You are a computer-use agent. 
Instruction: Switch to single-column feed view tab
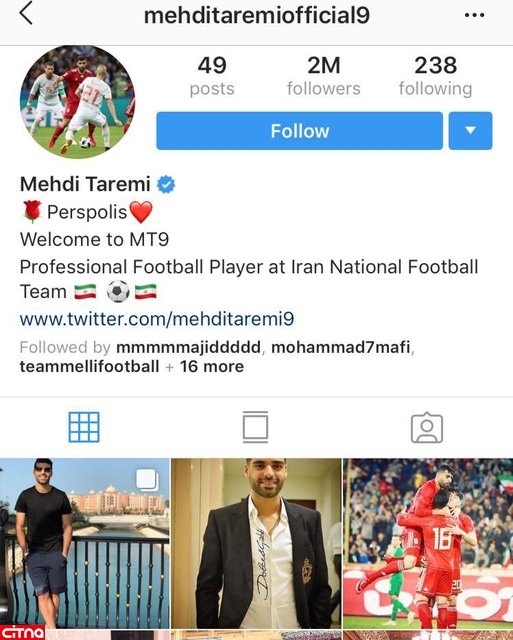click(255, 427)
